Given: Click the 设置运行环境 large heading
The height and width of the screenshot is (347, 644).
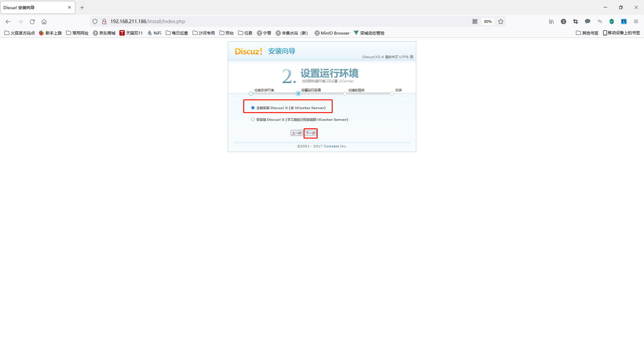Looking at the screenshot, I should tap(329, 73).
